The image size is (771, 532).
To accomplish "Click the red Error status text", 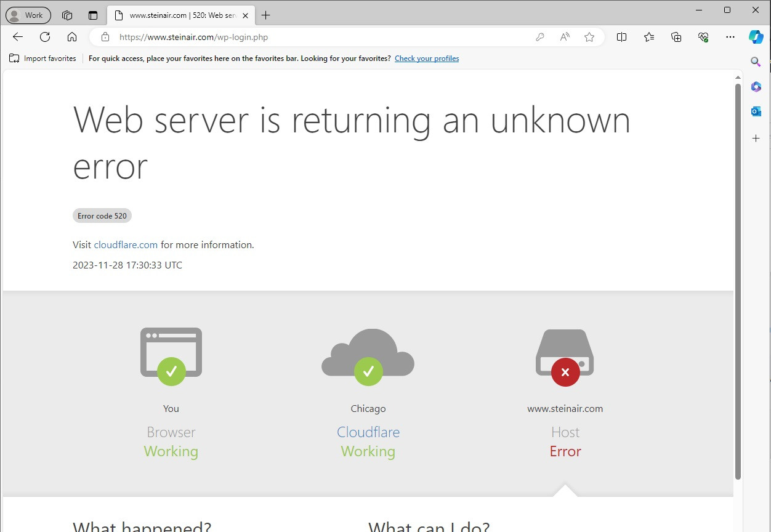I will [565, 451].
